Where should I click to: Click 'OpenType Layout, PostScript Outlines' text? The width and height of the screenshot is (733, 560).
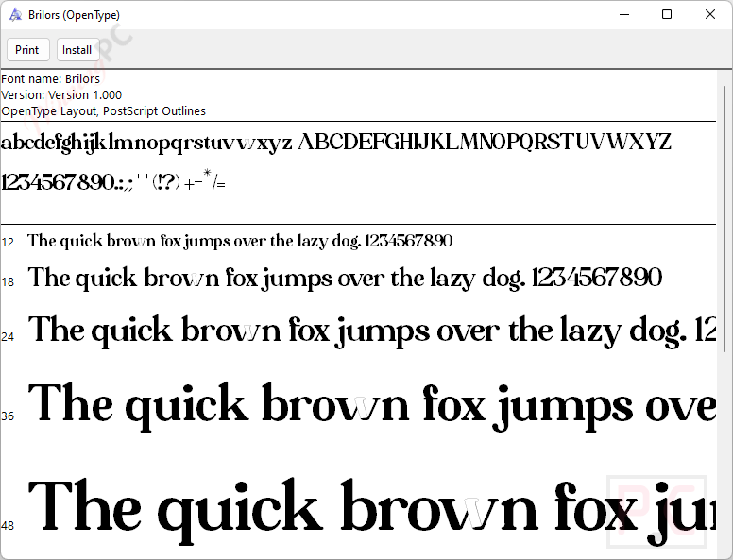(103, 110)
